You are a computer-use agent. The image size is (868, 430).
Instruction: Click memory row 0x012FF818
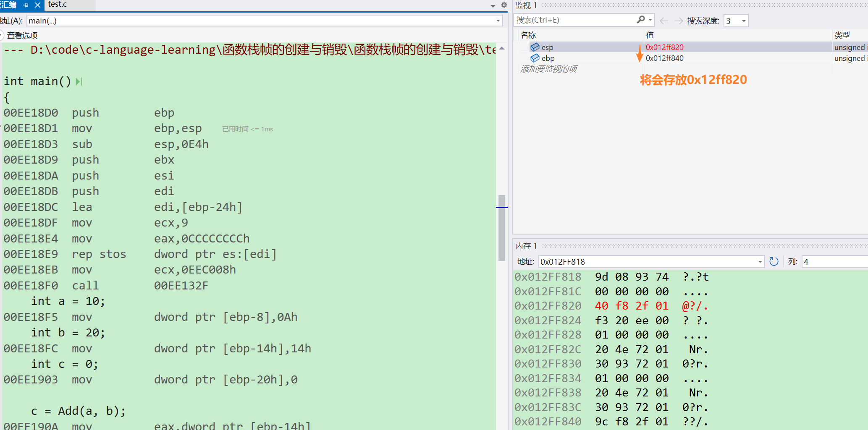(x=611, y=277)
